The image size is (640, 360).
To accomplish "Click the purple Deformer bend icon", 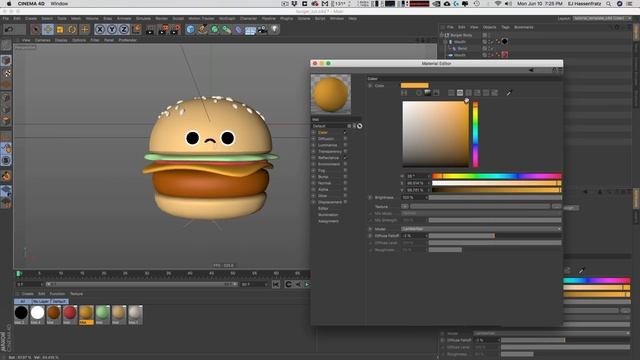I will pos(238,29).
